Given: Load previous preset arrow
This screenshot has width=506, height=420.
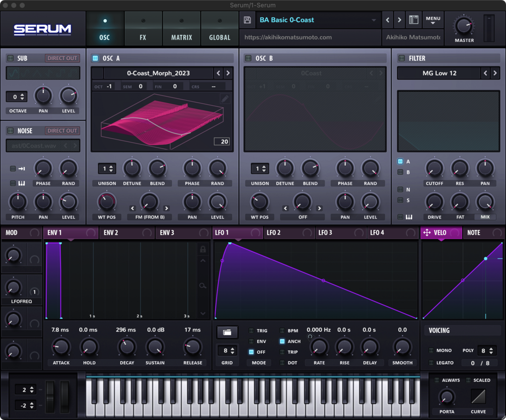Looking at the screenshot, I should 388,20.
